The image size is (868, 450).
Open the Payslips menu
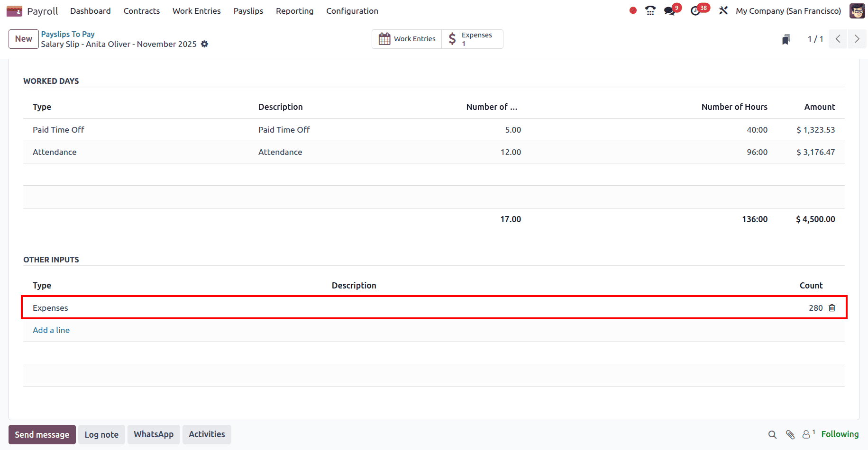pos(248,10)
